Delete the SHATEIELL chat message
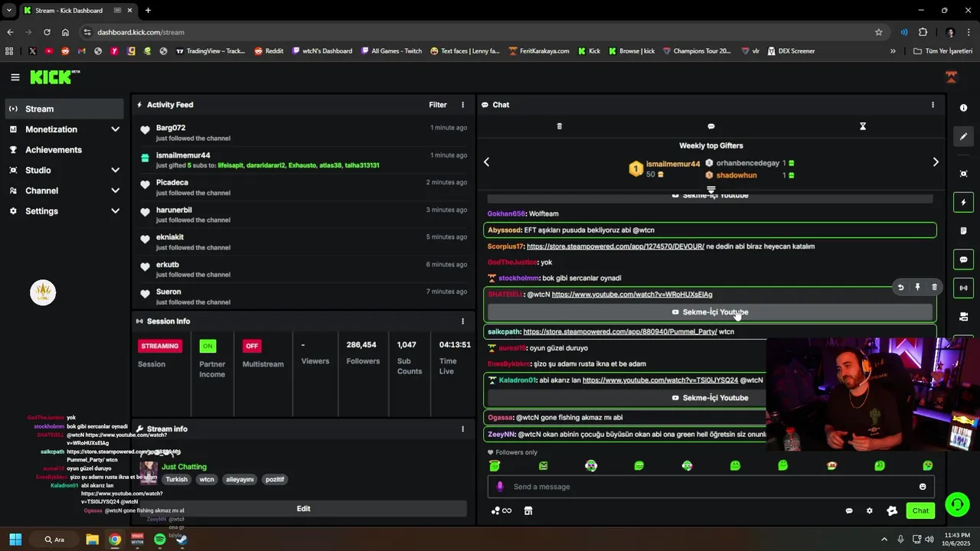 (x=934, y=287)
